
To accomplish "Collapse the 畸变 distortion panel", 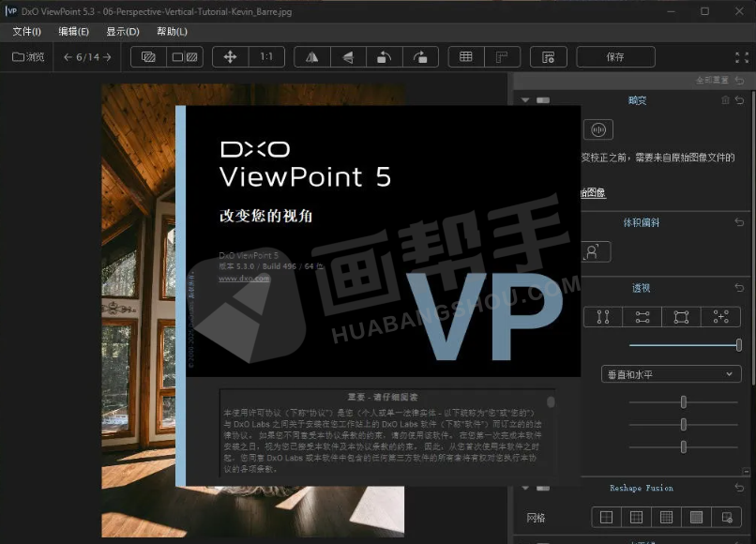I will click(525, 100).
